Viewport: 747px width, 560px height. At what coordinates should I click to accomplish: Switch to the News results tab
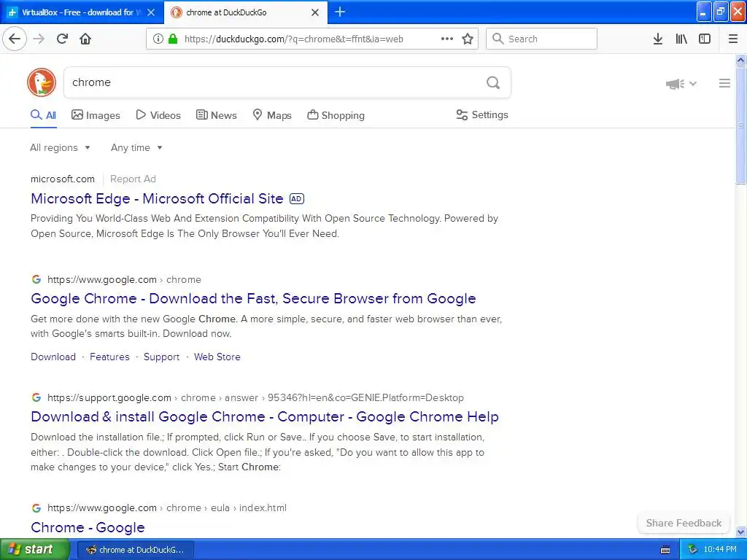point(216,115)
